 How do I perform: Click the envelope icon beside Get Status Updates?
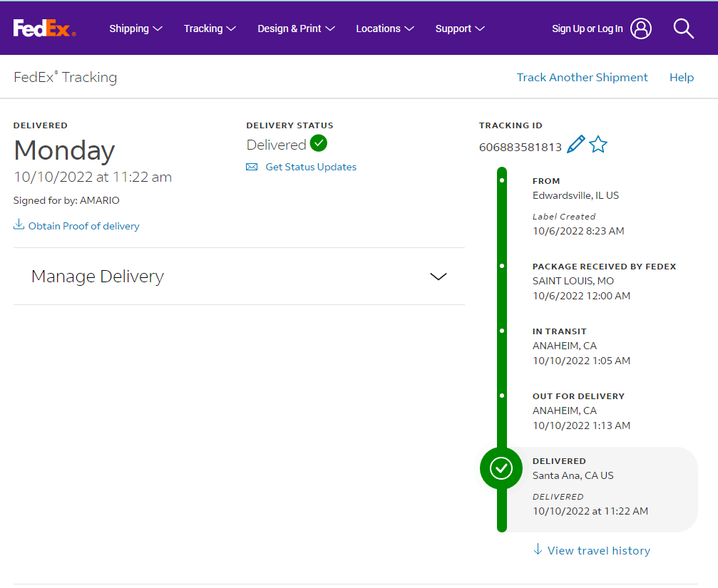point(252,167)
